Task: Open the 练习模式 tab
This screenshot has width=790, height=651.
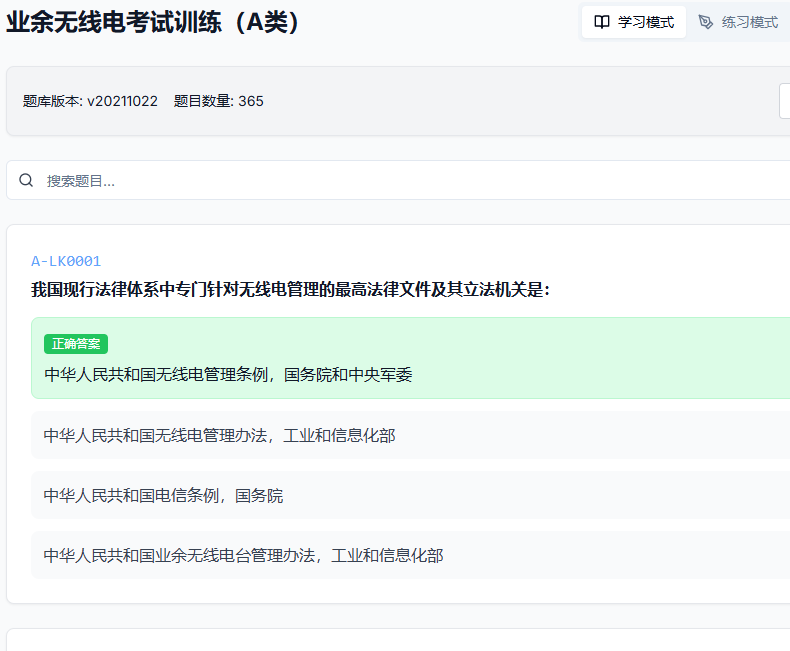Action: 738,22
